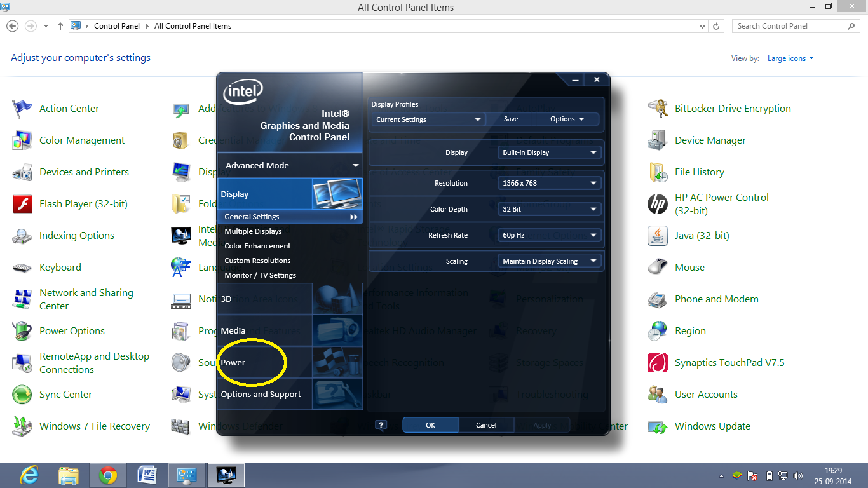Open the Java (32-bit) control panel
The image size is (868, 488).
[688, 236]
